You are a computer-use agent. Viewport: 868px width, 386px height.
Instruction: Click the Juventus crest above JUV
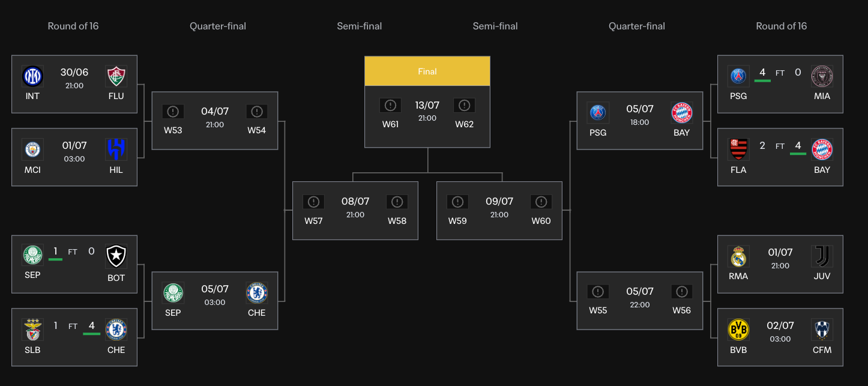[x=822, y=256]
